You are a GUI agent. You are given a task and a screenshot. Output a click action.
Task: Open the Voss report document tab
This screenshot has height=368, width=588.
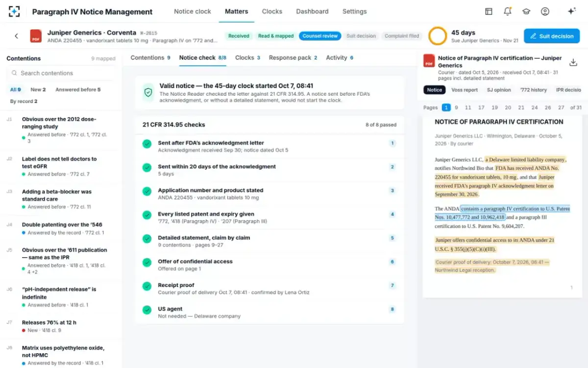465,90
